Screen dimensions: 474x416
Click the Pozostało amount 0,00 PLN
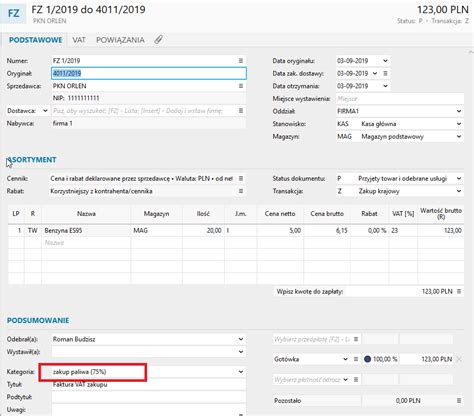[x=408, y=400]
